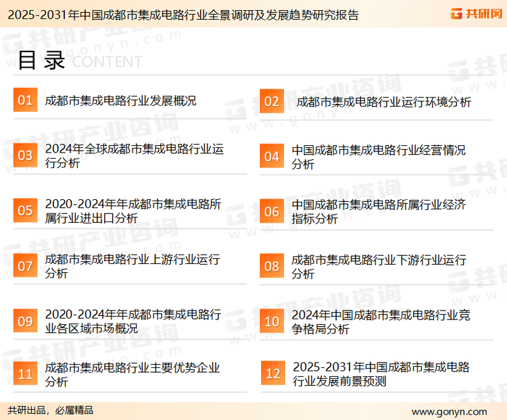The height and width of the screenshot is (420, 507).
Task: Open chapter 中国成都市集成电路行业经营情况分析
Action: (x=379, y=157)
